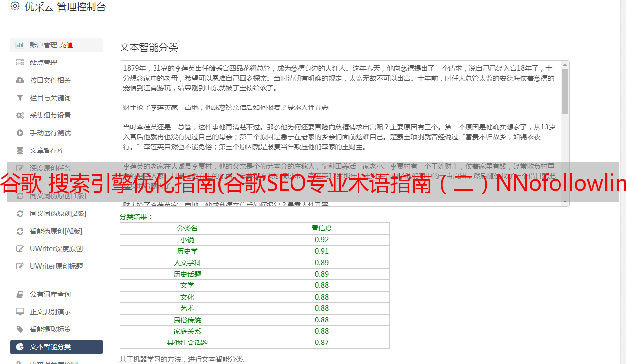The height and width of the screenshot is (364, 626).
Task: Click the monitor icon for 正文识别演示
Action: [x=20, y=312]
